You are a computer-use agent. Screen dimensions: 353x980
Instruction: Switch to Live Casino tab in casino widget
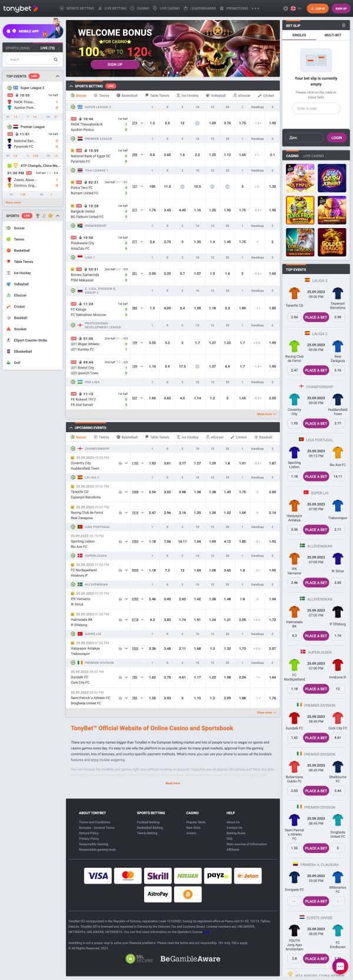coord(314,156)
